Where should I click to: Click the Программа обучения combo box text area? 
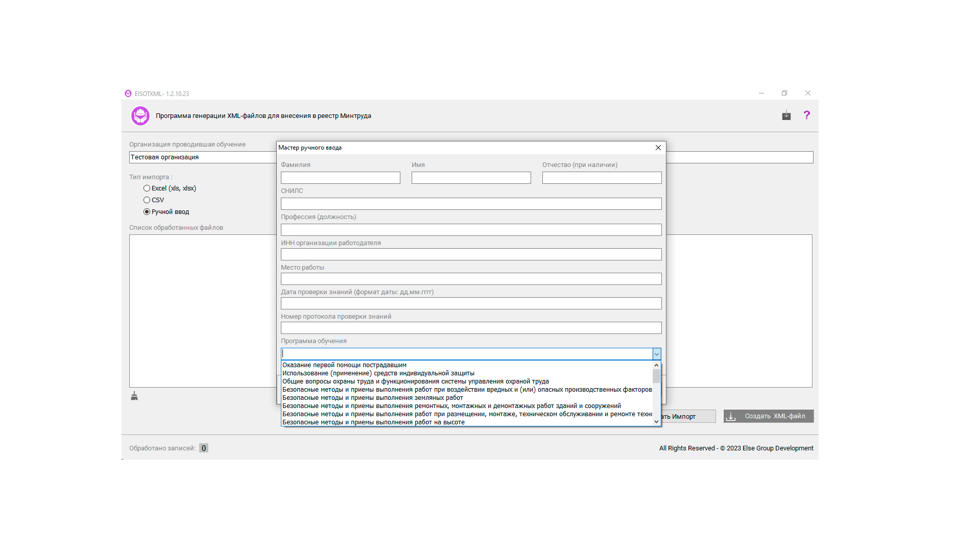click(x=467, y=354)
